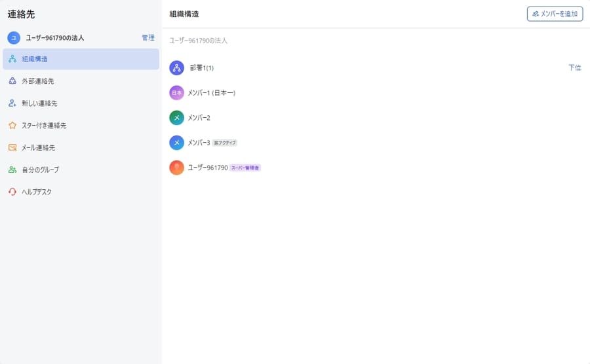Click the group icon for 自分のグループ
590x364 pixels.
point(12,170)
